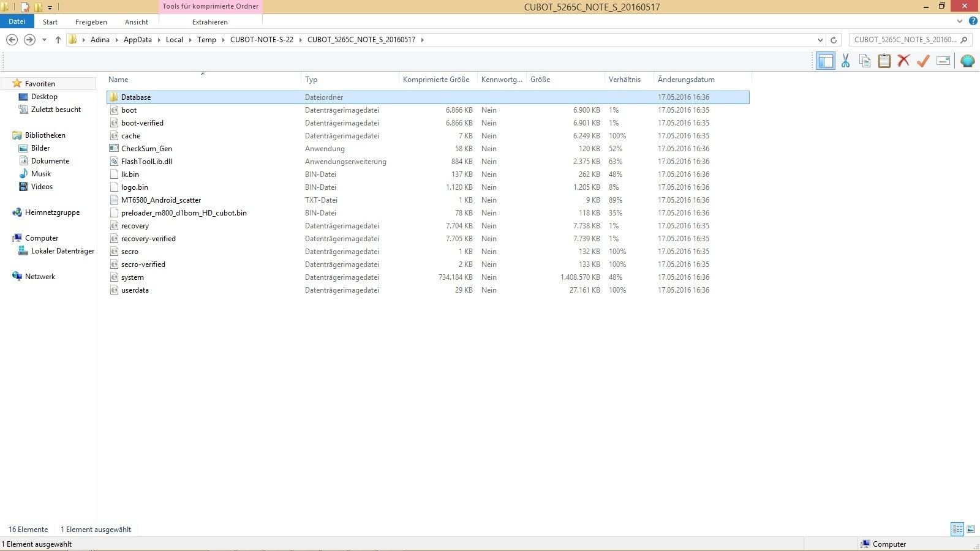Screen dimensions: 980x551
Task: Click CUBOT-NOTE-S-22 in breadcrumb path
Action: click(262, 40)
